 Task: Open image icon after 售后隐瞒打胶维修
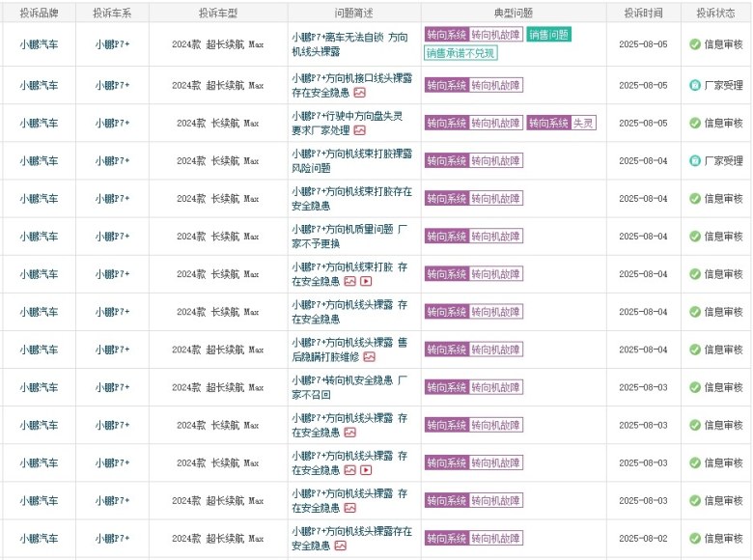[x=370, y=357]
